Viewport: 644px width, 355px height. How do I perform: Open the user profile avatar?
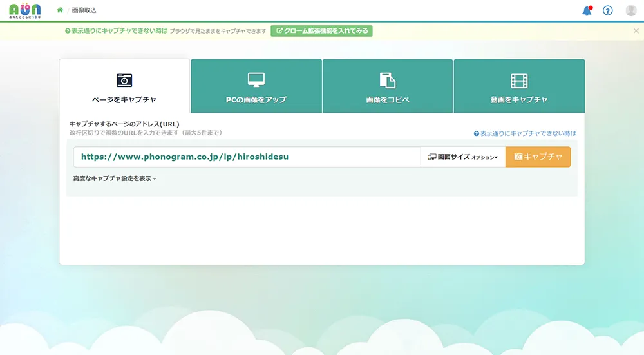pyautogui.click(x=631, y=10)
